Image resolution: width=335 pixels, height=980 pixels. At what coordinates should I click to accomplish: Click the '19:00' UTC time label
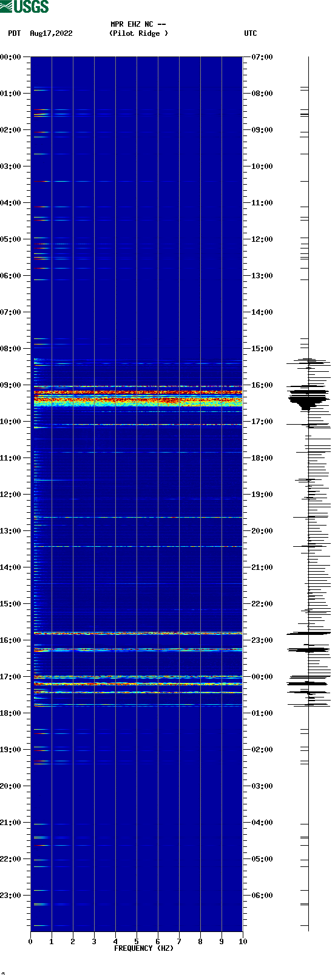pyautogui.click(x=262, y=495)
